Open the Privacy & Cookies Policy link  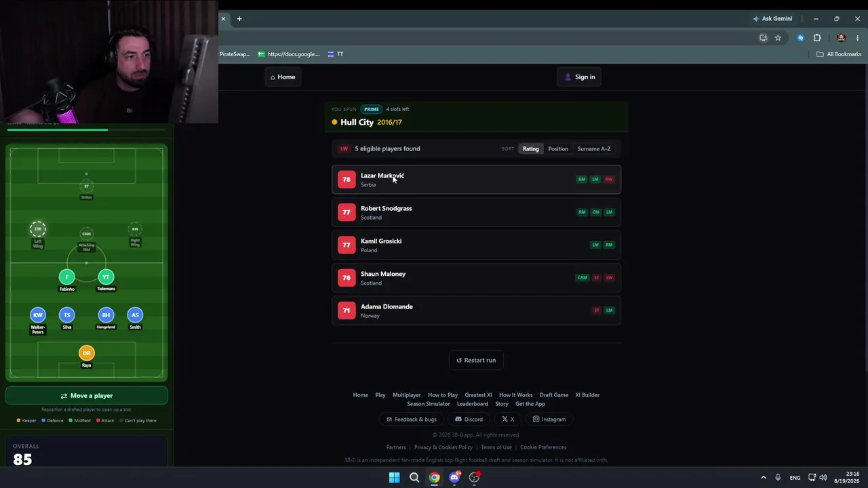tap(443, 447)
